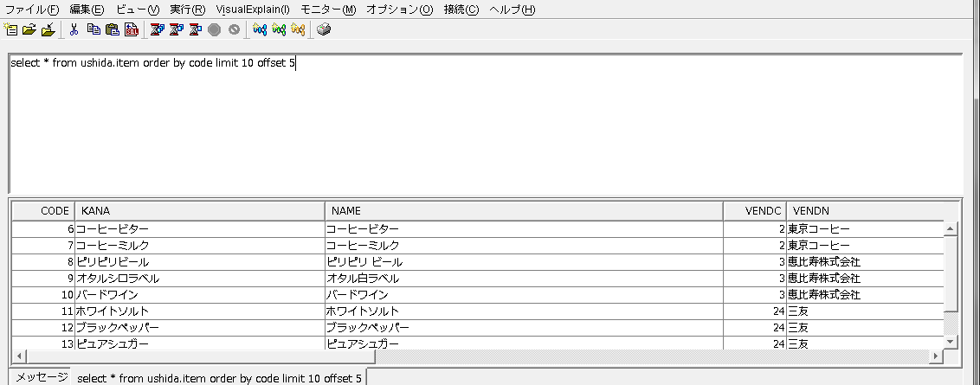Click the results vertical scrollbar thumb

pyautogui.click(x=951, y=273)
